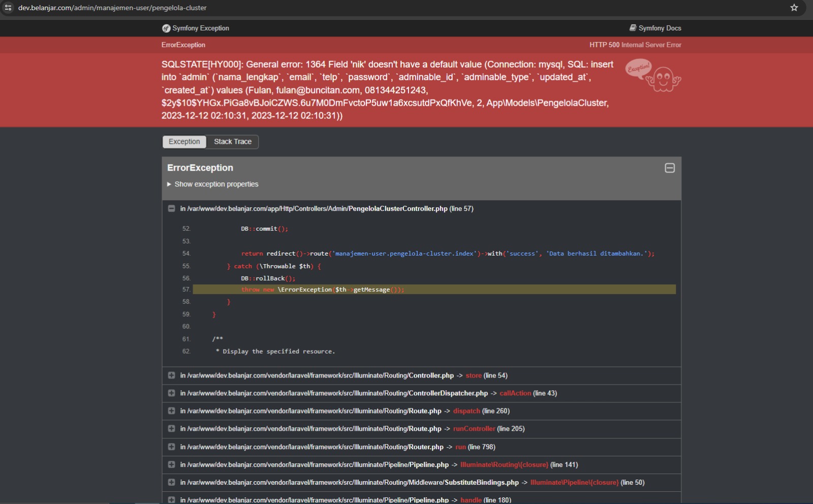Open the Symfony Docs link
The image size is (813, 504).
click(655, 28)
